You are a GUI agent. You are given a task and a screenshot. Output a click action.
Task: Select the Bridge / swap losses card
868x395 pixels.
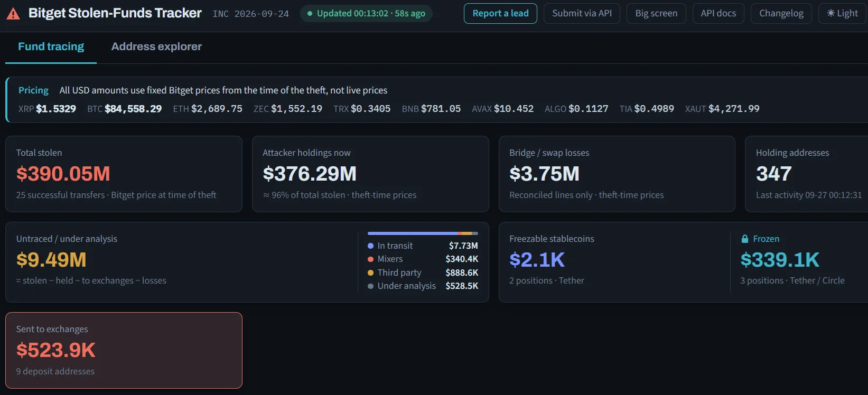pos(617,174)
